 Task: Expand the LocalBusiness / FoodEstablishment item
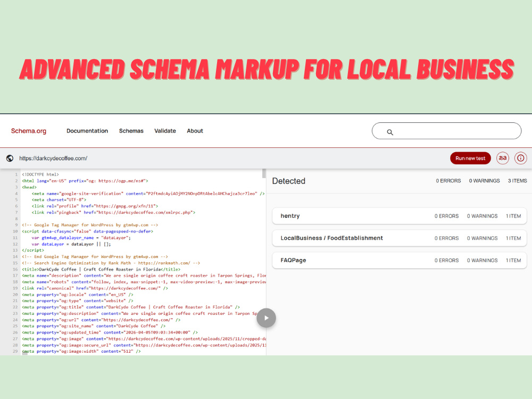(400, 238)
